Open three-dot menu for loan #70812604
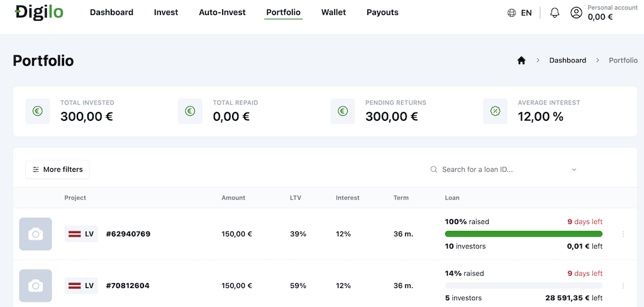 click(x=623, y=286)
